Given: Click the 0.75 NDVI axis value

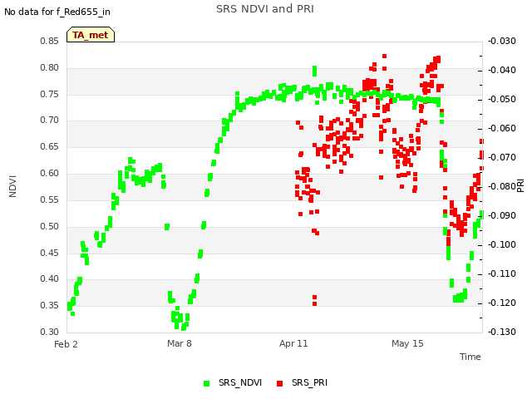Looking at the screenshot, I should click(50, 94).
